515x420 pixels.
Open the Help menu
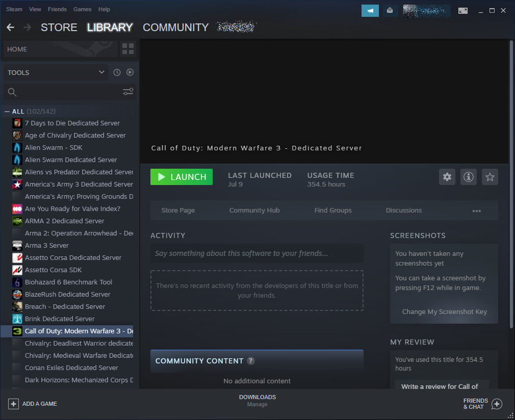click(104, 9)
